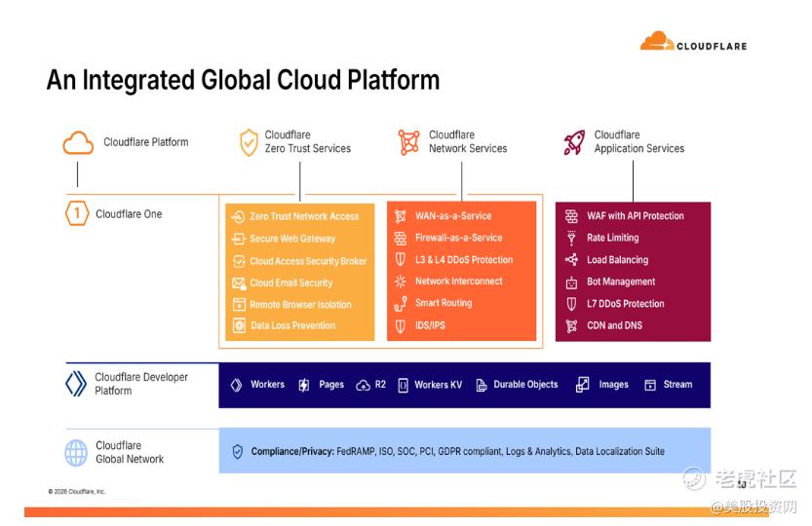812x526 pixels.
Task: Click the Rate Limiting funnel icon
Action: (x=571, y=238)
